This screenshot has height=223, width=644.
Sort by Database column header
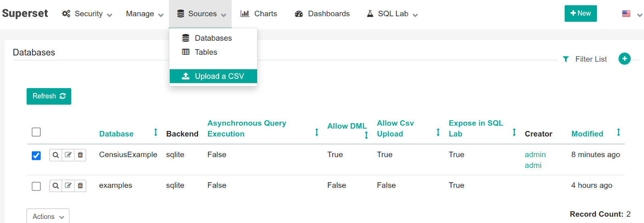(116, 134)
